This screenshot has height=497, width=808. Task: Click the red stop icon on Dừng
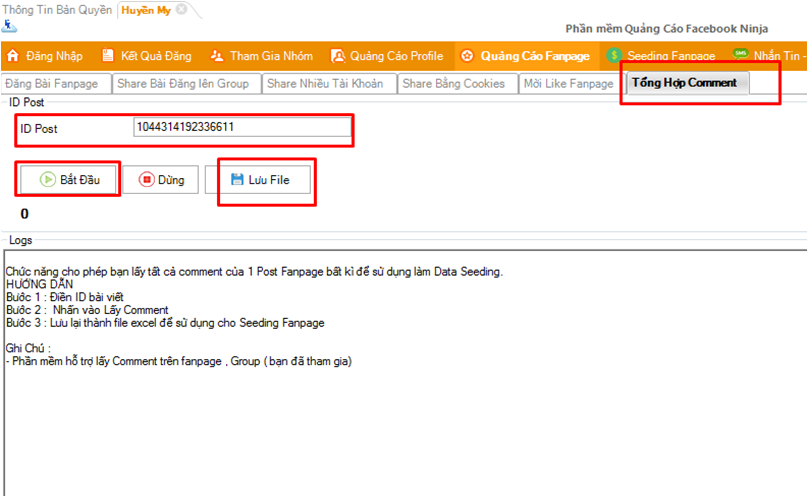click(146, 179)
